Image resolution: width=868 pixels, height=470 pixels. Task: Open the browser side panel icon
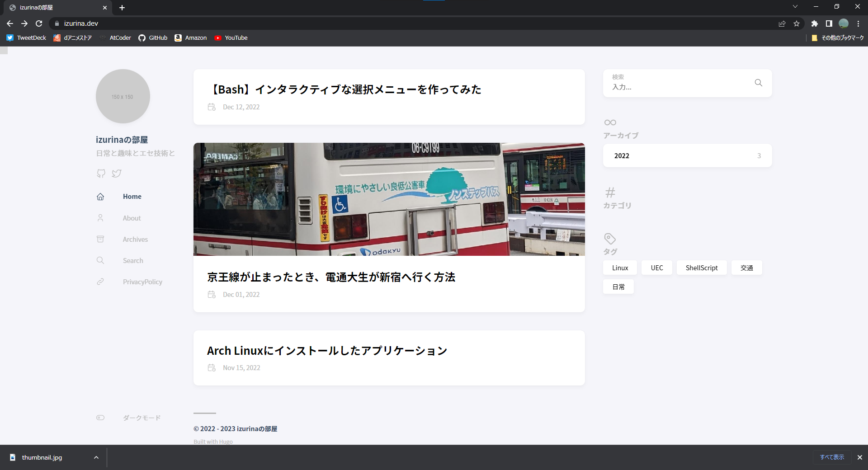click(829, 23)
